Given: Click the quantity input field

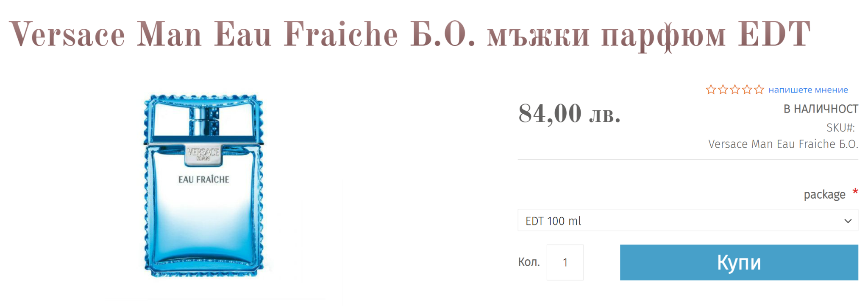Looking at the screenshot, I should pos(565,262).
